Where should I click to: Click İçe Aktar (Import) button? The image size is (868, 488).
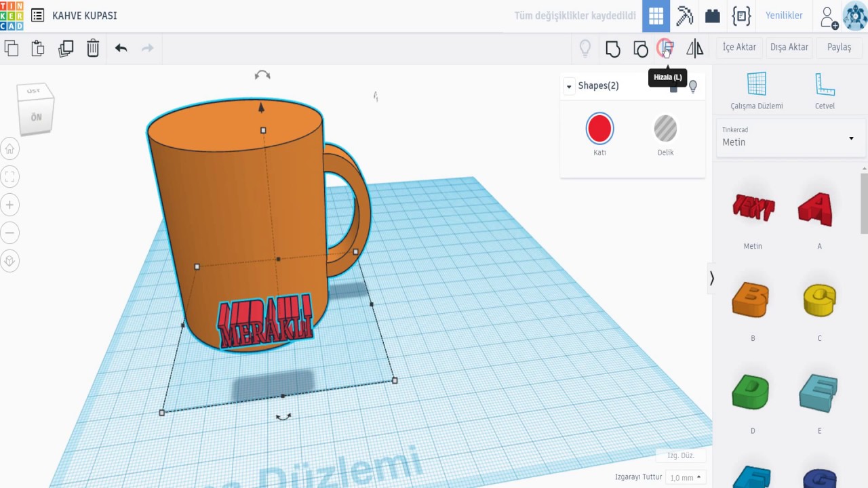point(739,47)
